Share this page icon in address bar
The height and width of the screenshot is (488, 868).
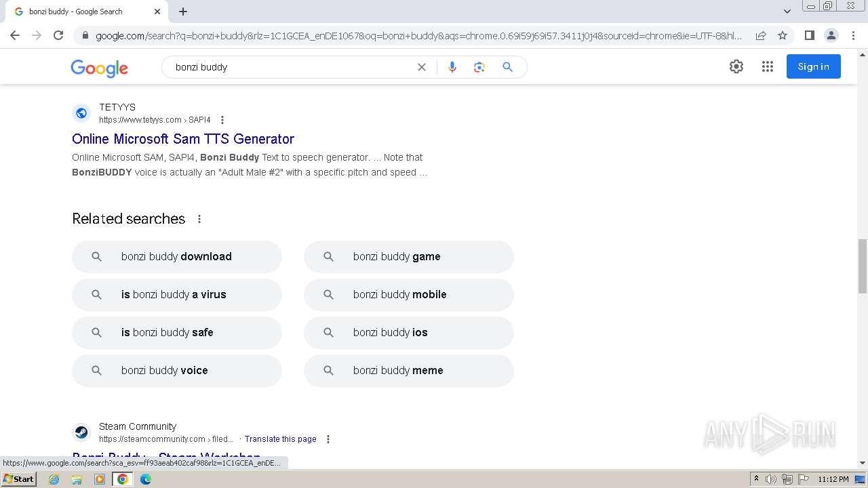(x=761, y=35)
